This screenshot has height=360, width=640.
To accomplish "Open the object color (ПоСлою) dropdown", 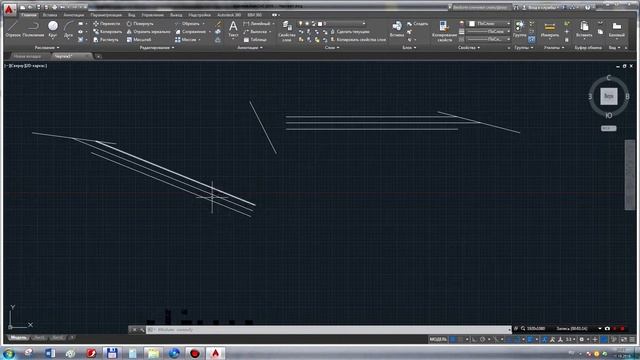I will (489, 24).
